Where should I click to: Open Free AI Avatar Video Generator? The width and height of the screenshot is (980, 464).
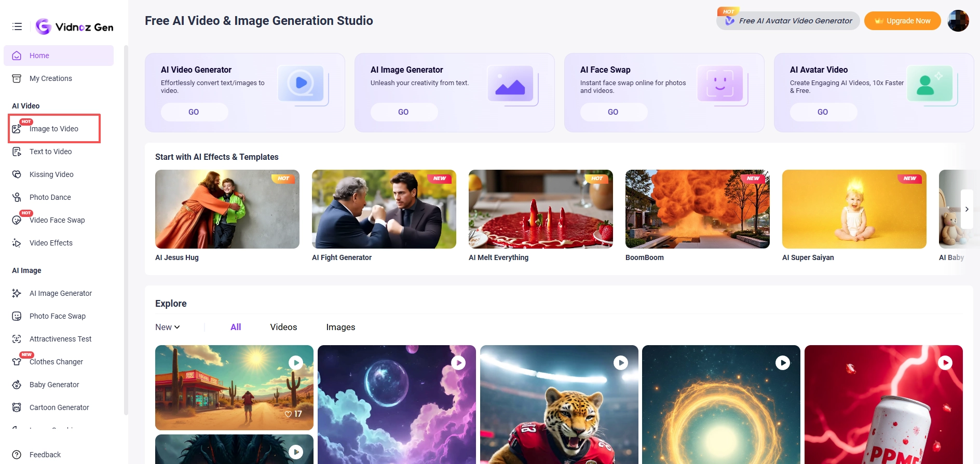tap(788, 21)
